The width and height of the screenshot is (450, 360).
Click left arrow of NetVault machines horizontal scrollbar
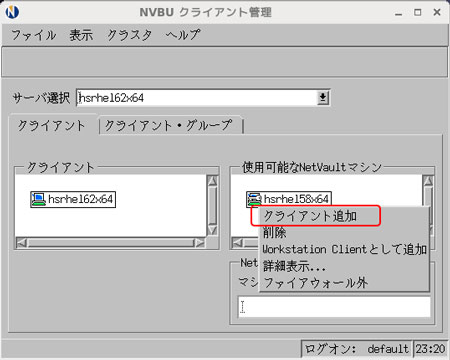(x=237, y=243)
